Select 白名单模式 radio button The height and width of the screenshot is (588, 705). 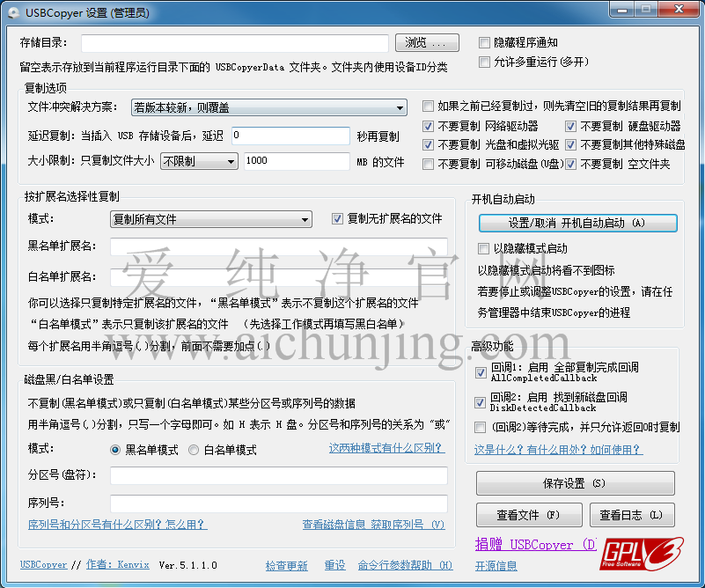click(x=194, y=450)
